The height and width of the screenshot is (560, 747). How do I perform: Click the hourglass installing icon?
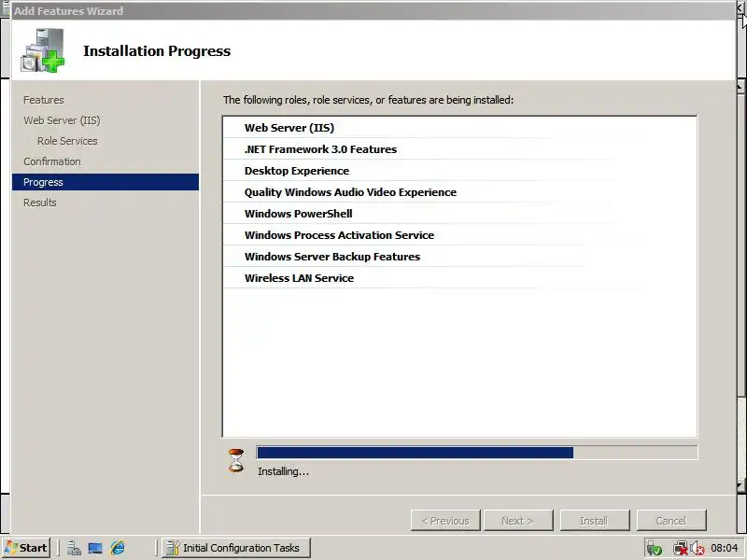point(236,460)
